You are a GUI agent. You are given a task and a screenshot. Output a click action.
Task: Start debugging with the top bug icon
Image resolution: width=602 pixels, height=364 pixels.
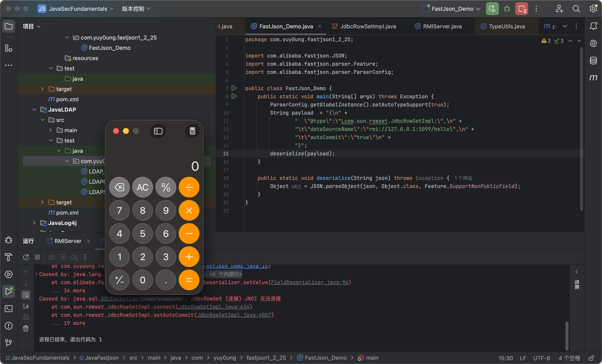pyautogui.click(x=507, y=9)
